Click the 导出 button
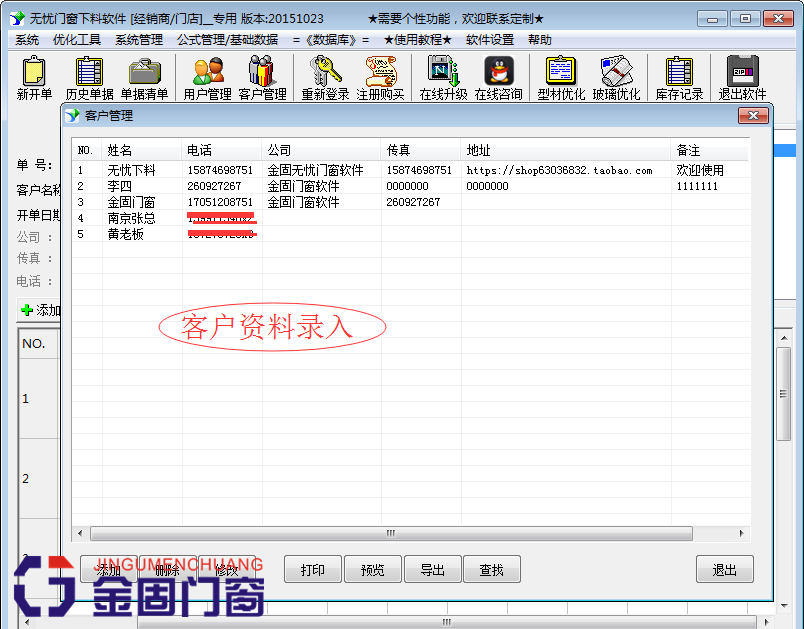Screen dimensions: 804x629 coord(432,568)
